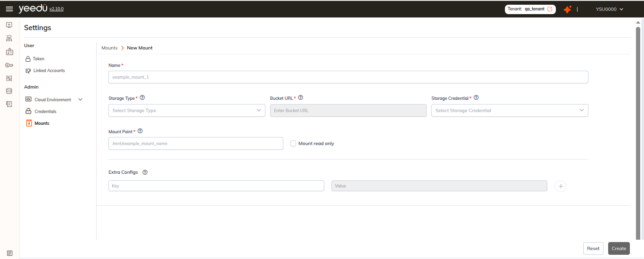
Task: Click the page vertical scrollbar
Action: (638, 134)
